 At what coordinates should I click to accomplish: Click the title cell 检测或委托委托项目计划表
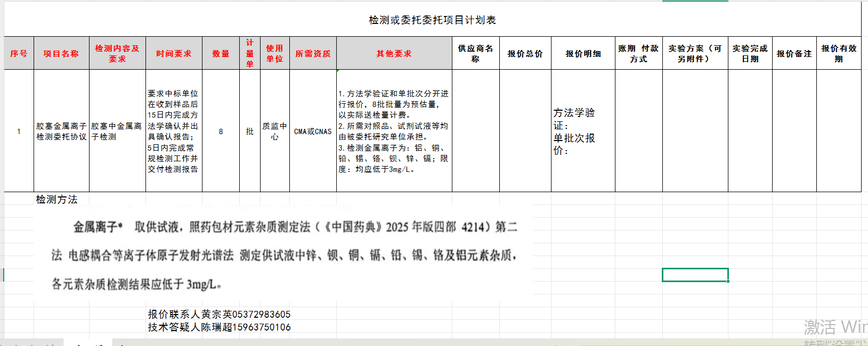(x=432, y=20)
